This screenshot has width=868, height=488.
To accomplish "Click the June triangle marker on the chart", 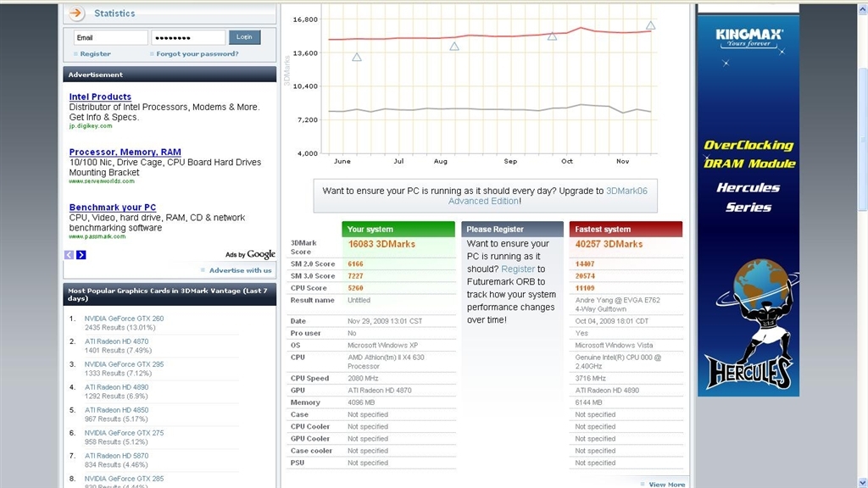I will tap(357, 57).
